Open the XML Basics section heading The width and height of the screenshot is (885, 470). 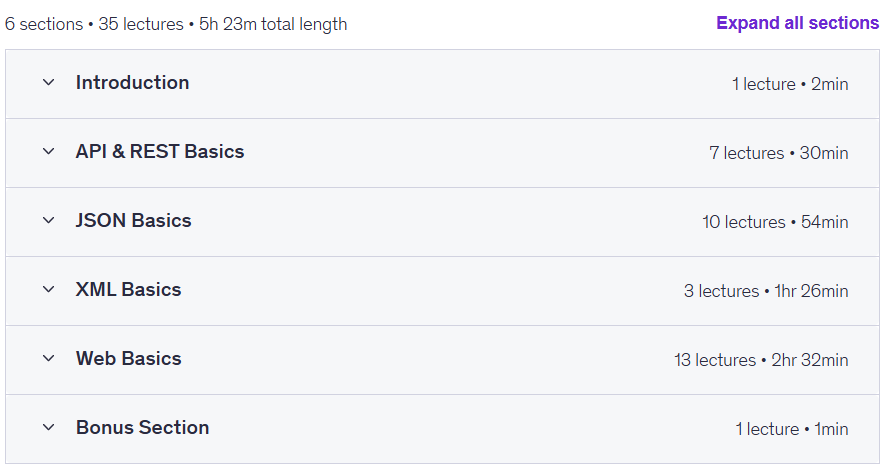click(x=129, y=289)
